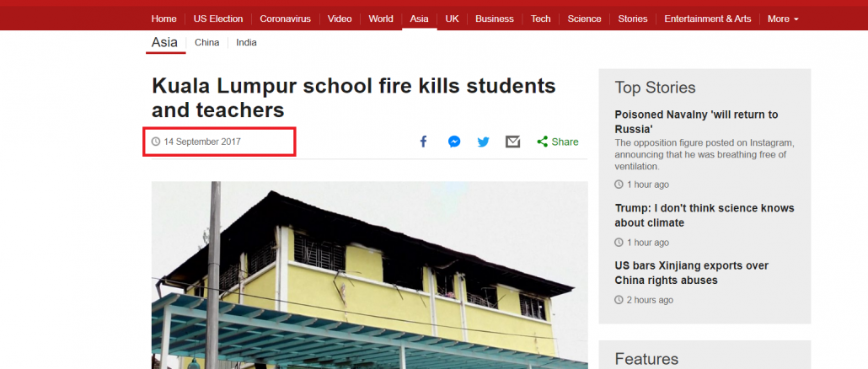Share the article on Facebook

click(x=424, y=142)
